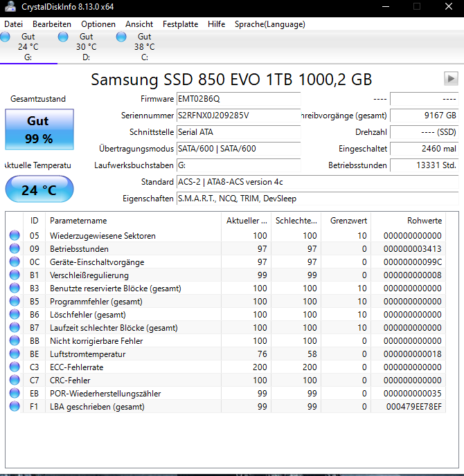Click the Gesamtzustand label

pyautogui.click(x=38, y=99)
